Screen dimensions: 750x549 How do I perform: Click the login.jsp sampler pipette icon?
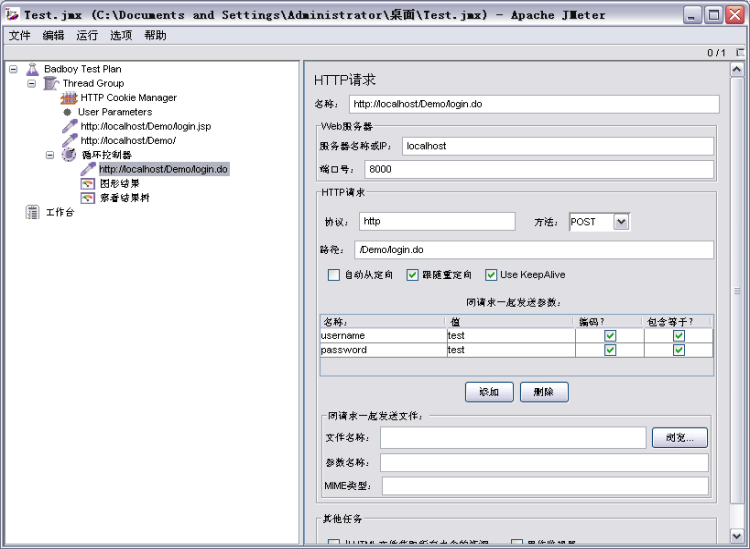[70, 126]
